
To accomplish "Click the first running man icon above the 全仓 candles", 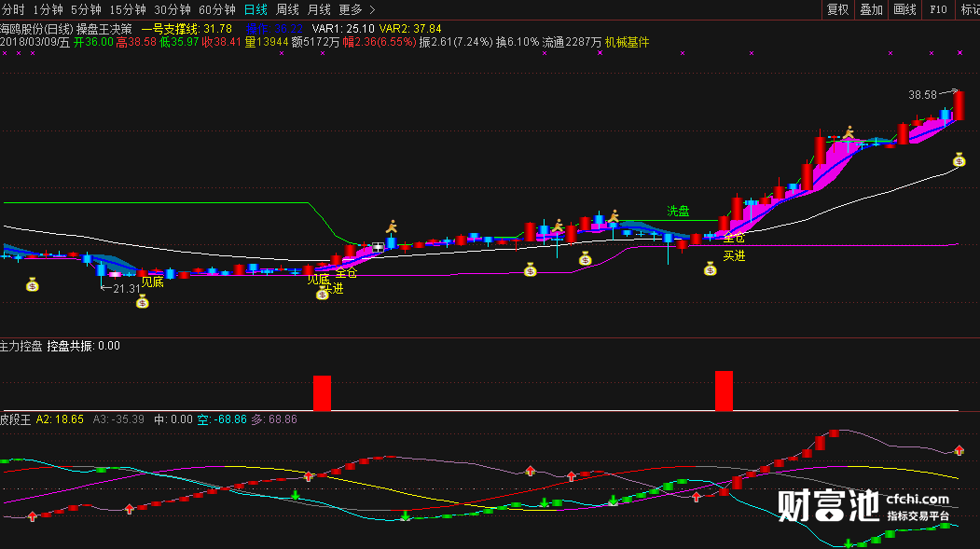I will (392, 226).
